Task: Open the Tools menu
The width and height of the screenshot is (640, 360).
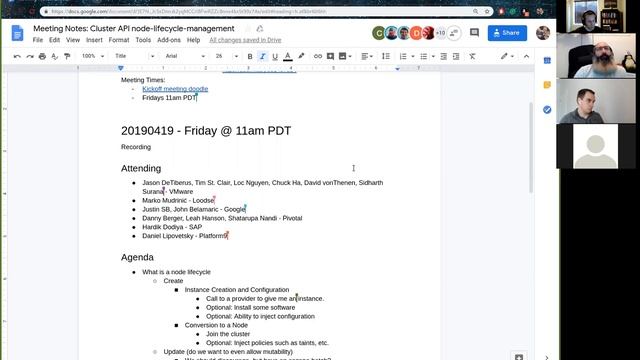Action: (143, 40)
